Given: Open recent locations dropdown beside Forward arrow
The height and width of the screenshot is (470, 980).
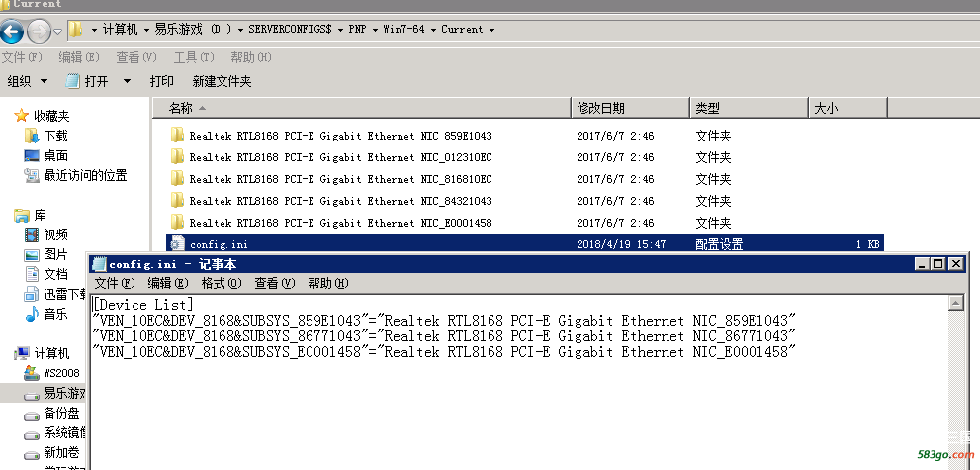Looking at the screenshot, I should pyautogui.click(x=57, y=31).
